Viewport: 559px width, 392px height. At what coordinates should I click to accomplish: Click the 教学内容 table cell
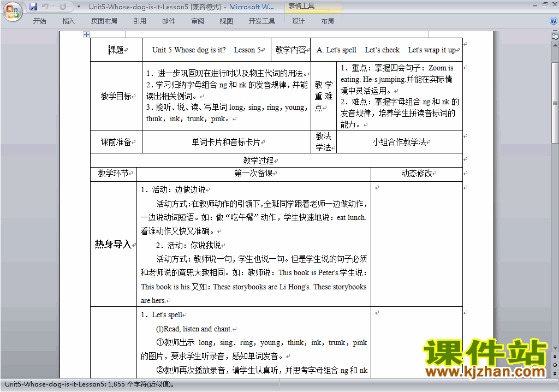[290, 50]
